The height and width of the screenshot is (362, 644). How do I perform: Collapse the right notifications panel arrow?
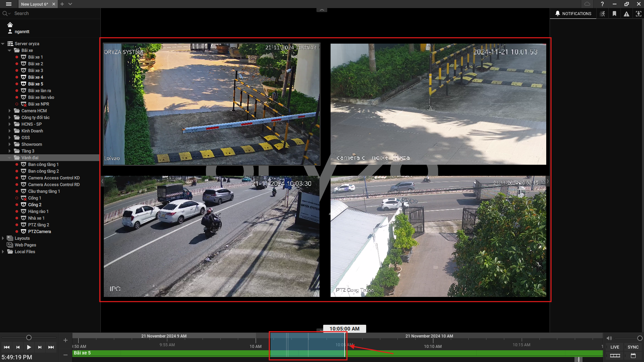pyautogui.click(x=548, y=181)
